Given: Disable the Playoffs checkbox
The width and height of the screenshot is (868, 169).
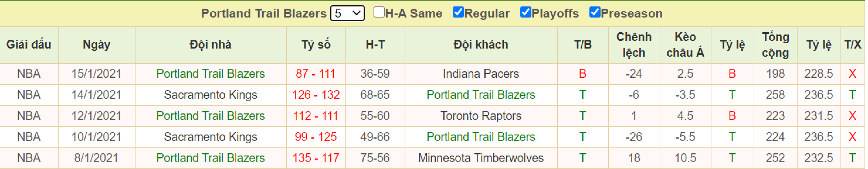Looking at the screenshot, I should [526, 12].
